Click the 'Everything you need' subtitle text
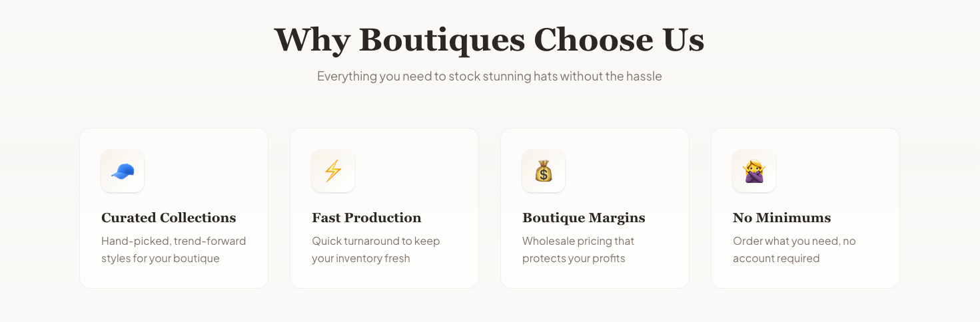 coord(489,76)
